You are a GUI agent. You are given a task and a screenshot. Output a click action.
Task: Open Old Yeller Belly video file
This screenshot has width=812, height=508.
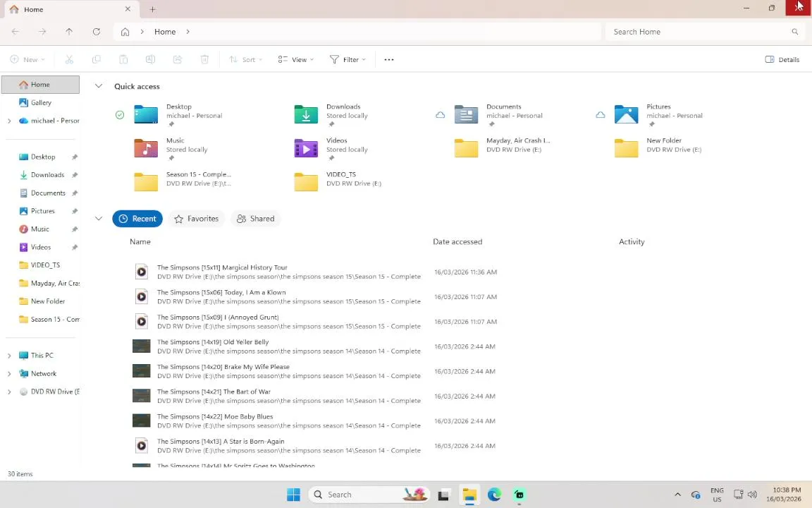pyautogui.click(x=277, y=346)
